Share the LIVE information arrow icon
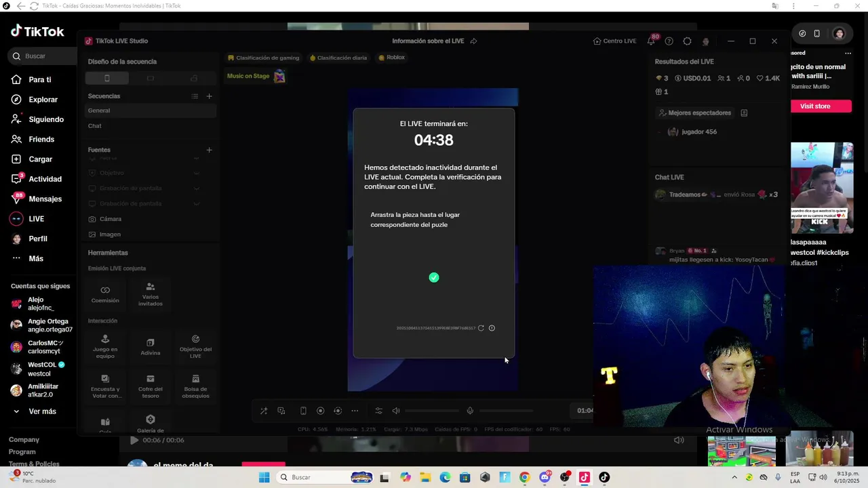 pyautogui.click(x=473, y=41)
